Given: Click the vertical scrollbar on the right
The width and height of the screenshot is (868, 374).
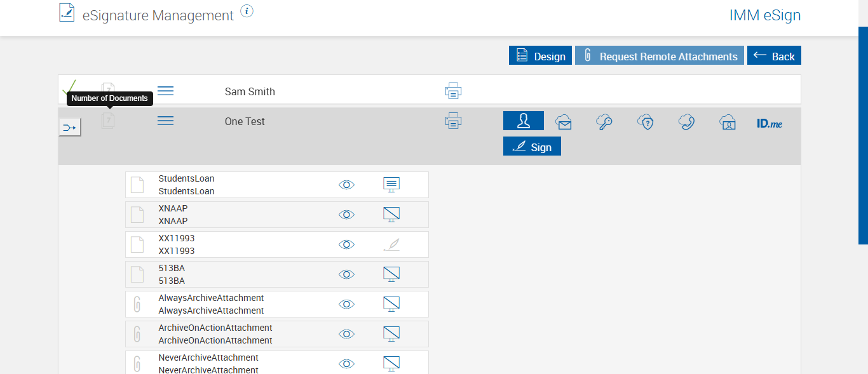Looking at the screenshot, I should (863, 135).
